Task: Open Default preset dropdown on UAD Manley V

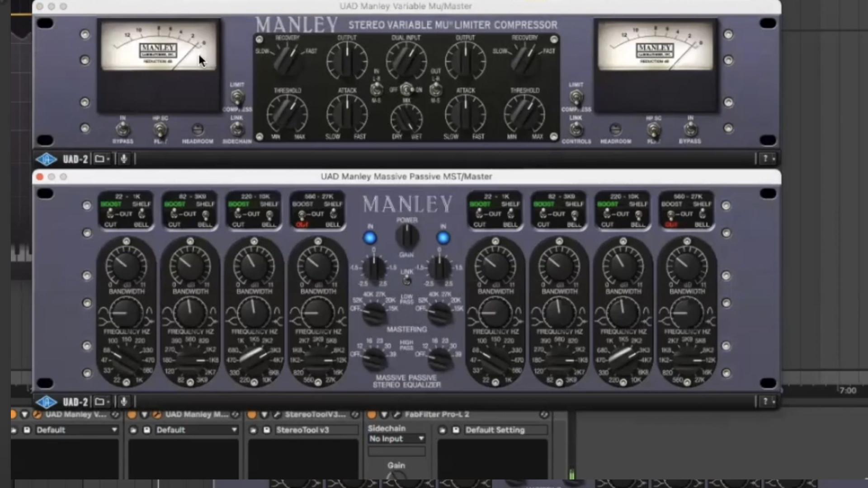Action: pyautogui.click(x=76, y=430)
